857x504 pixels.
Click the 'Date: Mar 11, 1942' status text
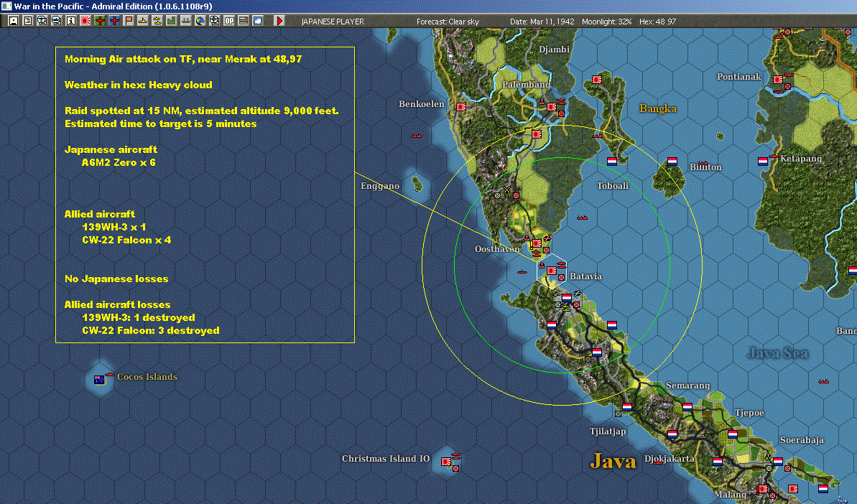[x=542, y=22]
